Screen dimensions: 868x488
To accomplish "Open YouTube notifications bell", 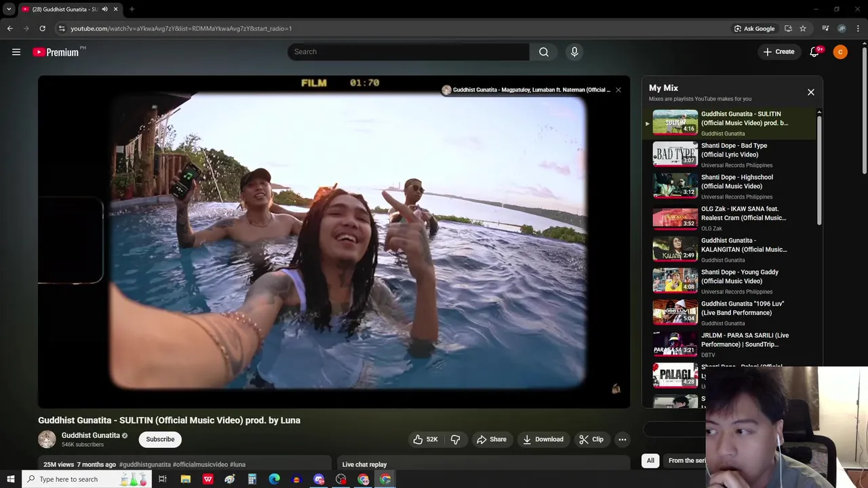I will 814,52.
